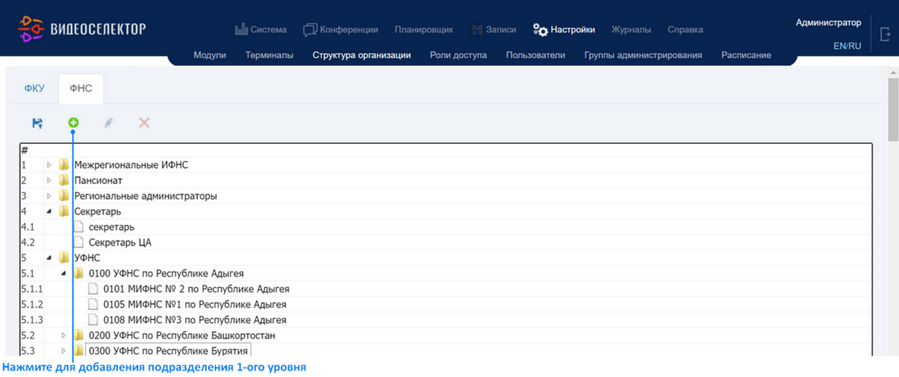Viewport: 899px width, 377px height.
Task: Expand 0200 УФНС по Республике Башкортостан
Action: (64, 335)
